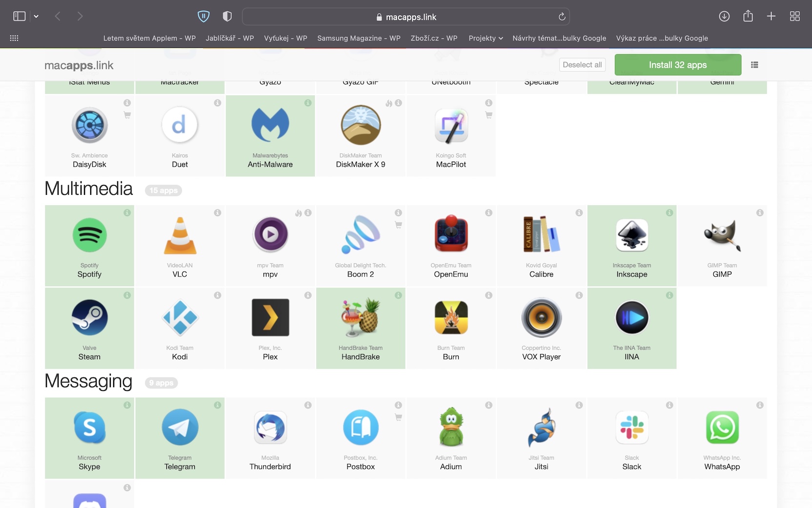Select the DiskMaker X 9 icon
Viewport: 812px width, 508px height.
click(361, 125)
